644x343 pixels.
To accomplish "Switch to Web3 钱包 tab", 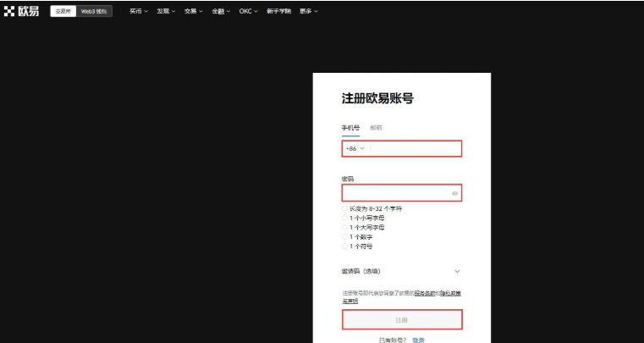I will 94,12.
